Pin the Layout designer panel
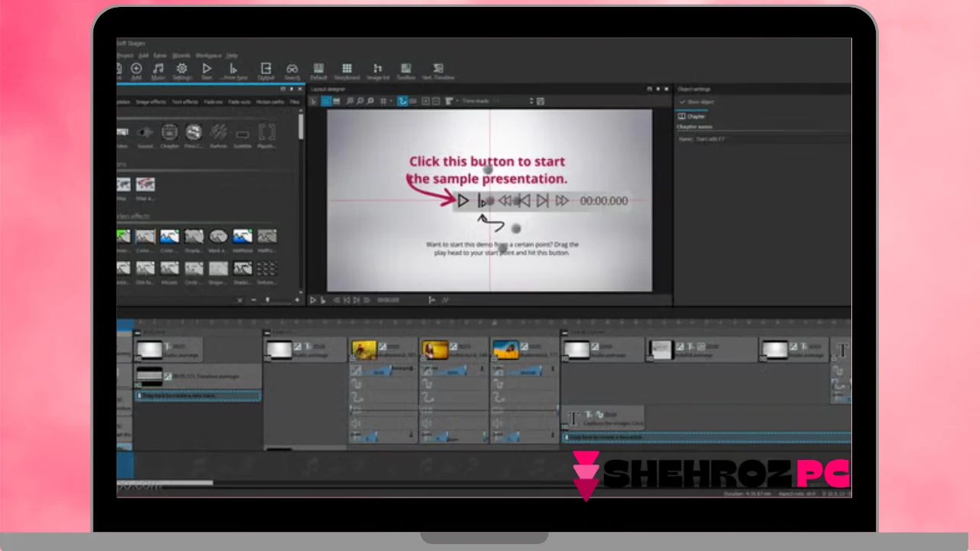 tap(658, 90)
